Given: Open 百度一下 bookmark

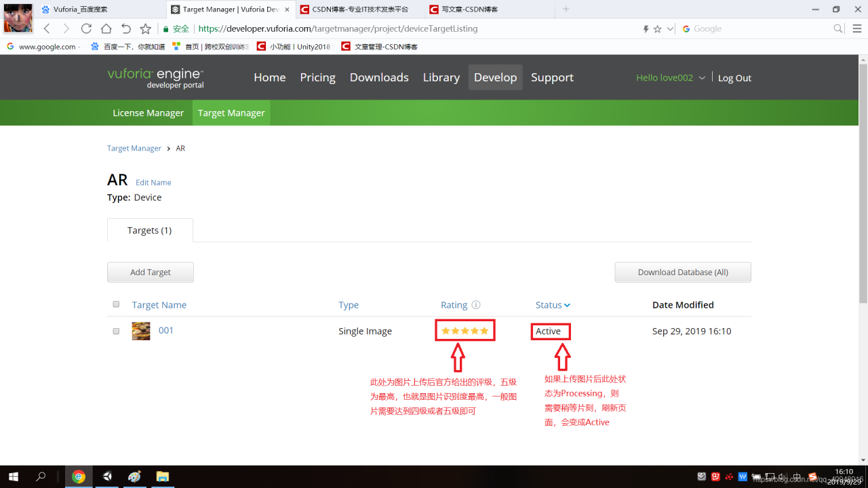Looking at the screenshot, I should point(128,47).
